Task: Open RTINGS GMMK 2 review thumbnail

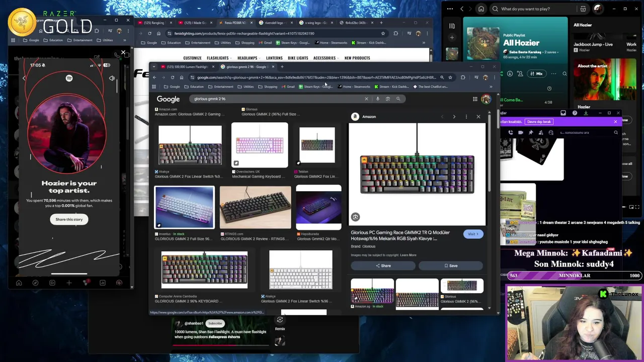Action: 255,208
